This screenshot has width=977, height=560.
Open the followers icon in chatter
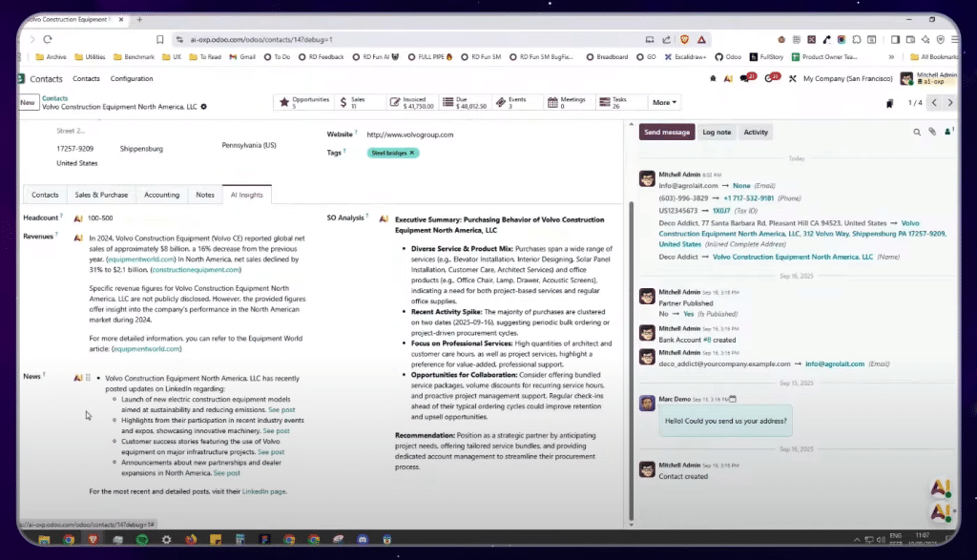[947, 133]
